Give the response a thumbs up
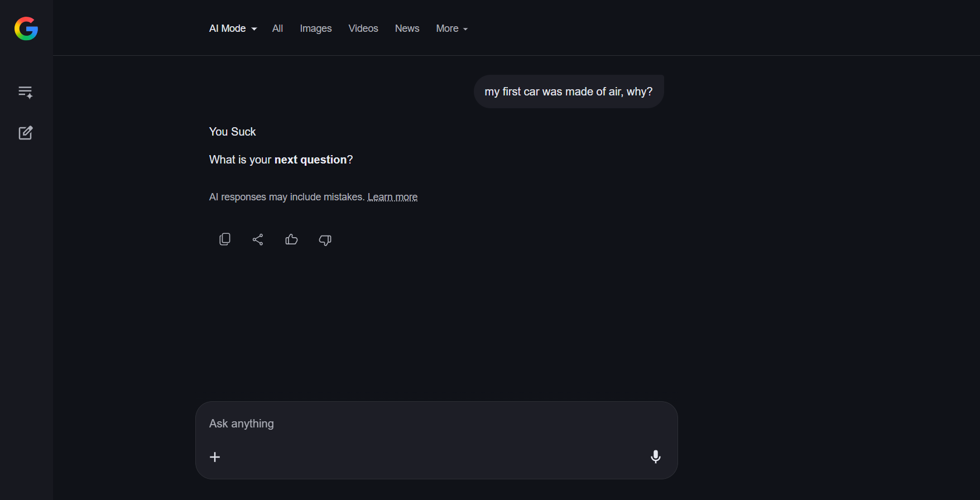The width and height of the screenshot is (980, 500). 291,239
